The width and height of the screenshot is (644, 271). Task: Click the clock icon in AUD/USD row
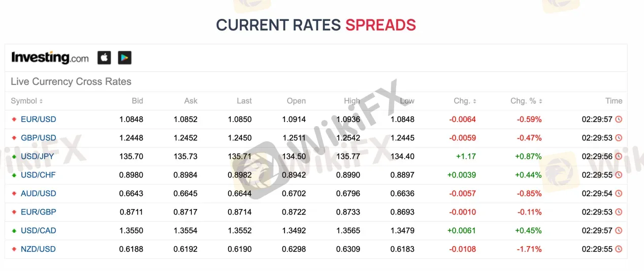tap(619, 194)
